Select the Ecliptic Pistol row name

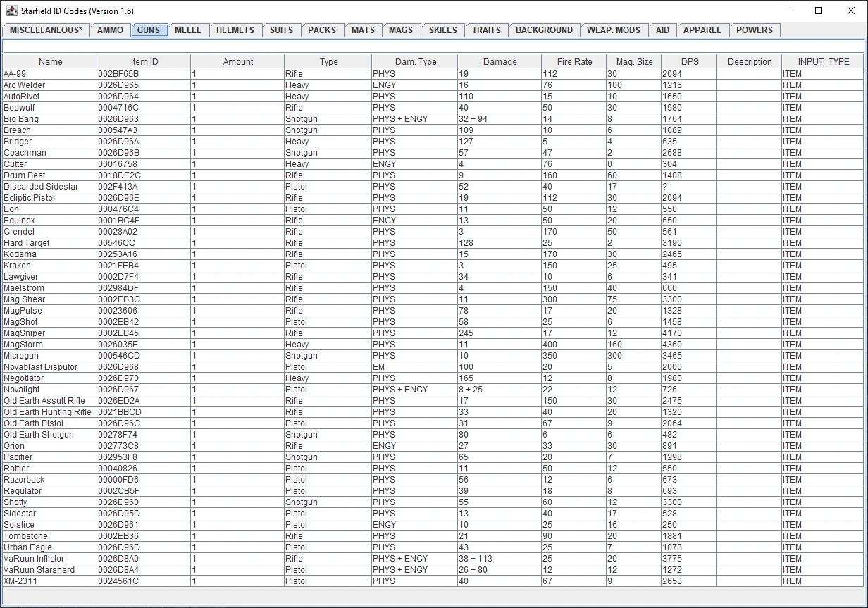click(x=29, y=198)
